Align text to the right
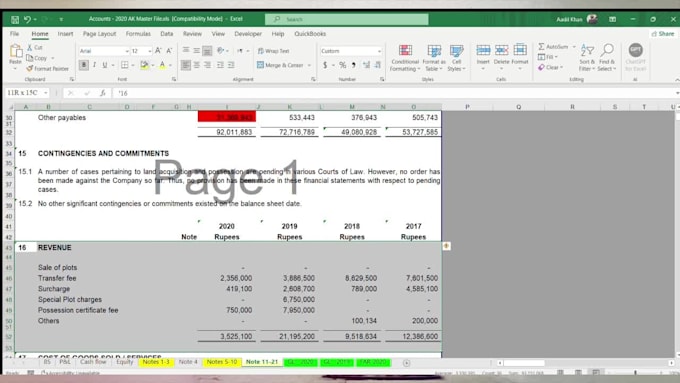 pyautogui.click(x=207, y=65)
